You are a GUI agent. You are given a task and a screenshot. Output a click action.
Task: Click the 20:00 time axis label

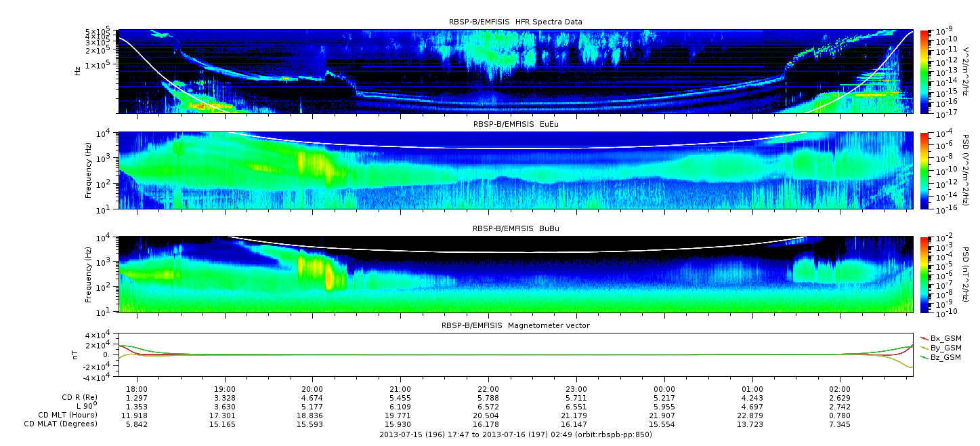tap(312, 390)
